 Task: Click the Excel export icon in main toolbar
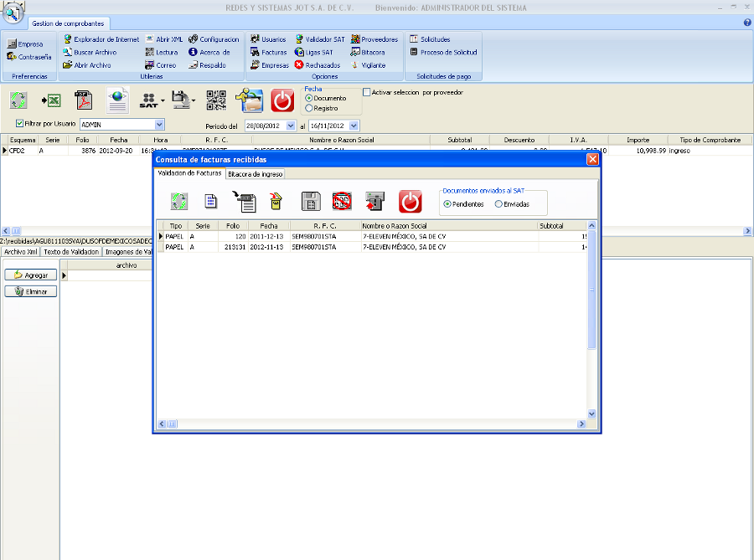pyautogui.click(x=51, y=100)
